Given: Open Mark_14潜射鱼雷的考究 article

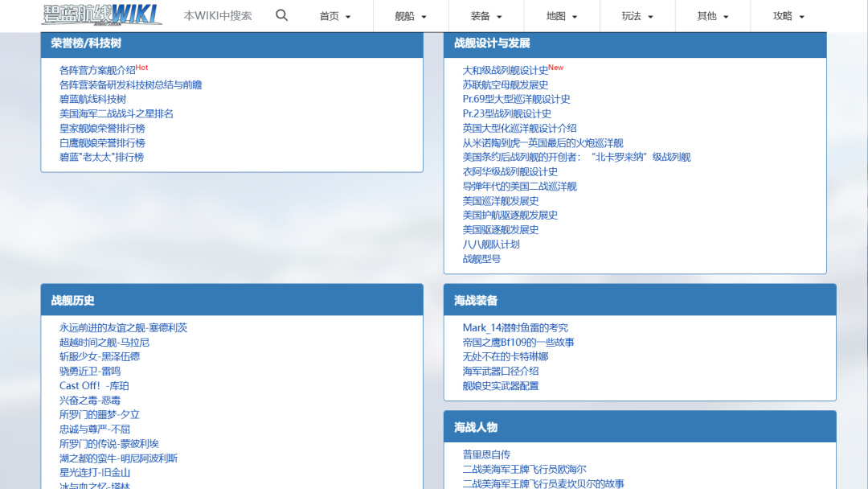Looking at the screenshot, I should coord(514,327).
